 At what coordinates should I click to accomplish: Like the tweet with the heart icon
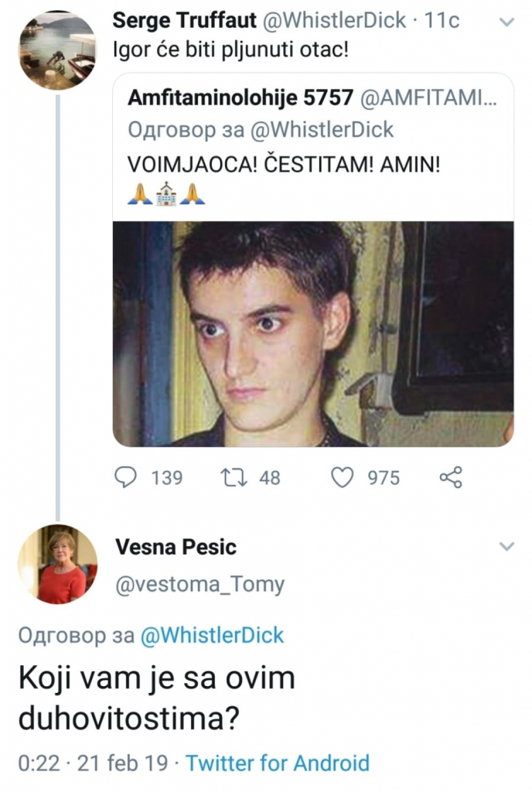tap(342, 478)
